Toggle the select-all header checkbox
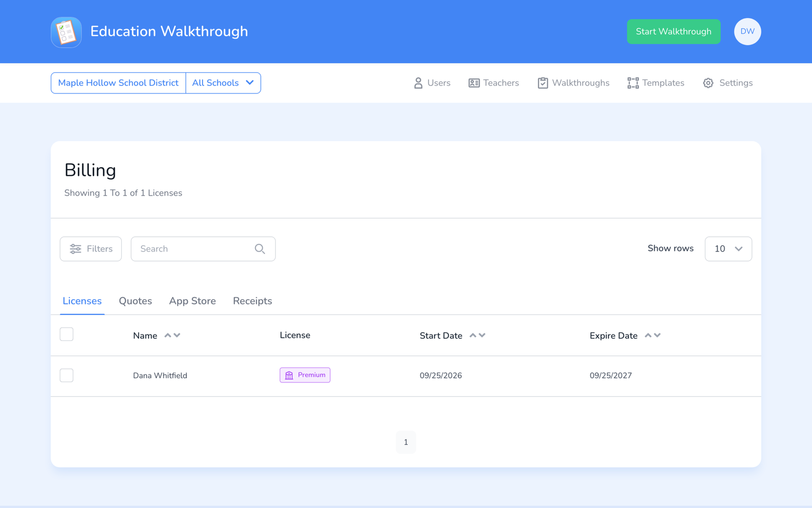The width and height of the screenshot is (812, 508). coord(66,334)
